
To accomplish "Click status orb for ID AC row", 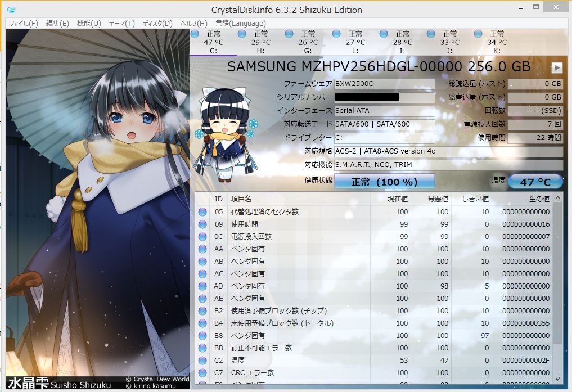I will click(x=202, y=274).
